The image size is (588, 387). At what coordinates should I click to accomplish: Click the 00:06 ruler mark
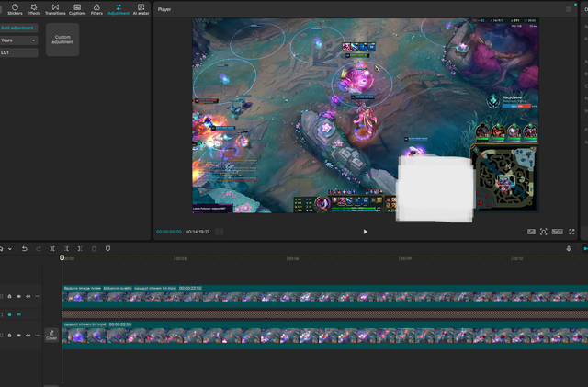tap(293, 258)
